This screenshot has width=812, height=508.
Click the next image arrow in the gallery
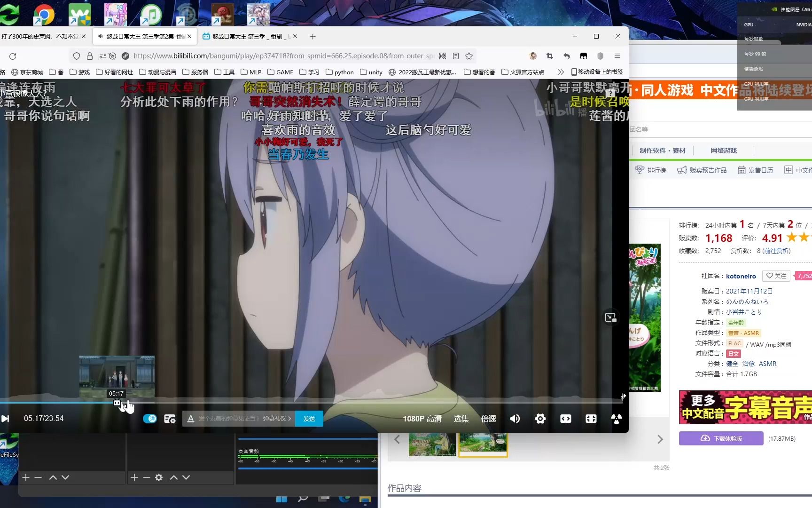(x=660, y=439)
